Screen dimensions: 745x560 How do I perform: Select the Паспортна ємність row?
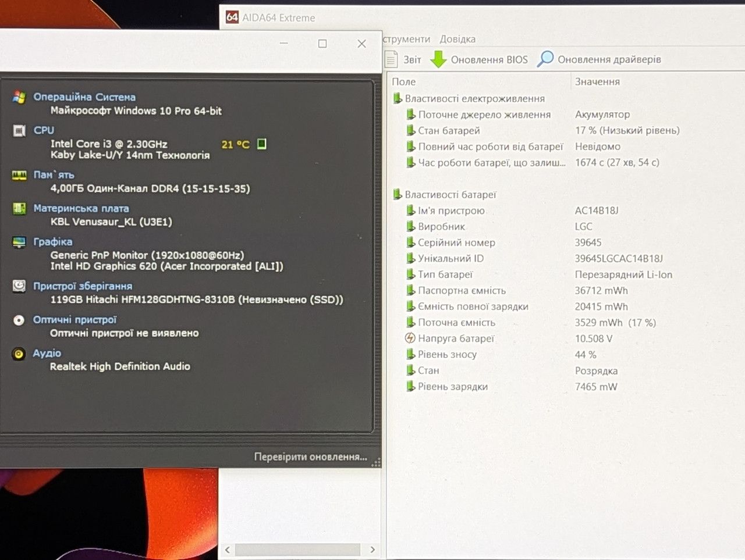(x=566, y=291)
